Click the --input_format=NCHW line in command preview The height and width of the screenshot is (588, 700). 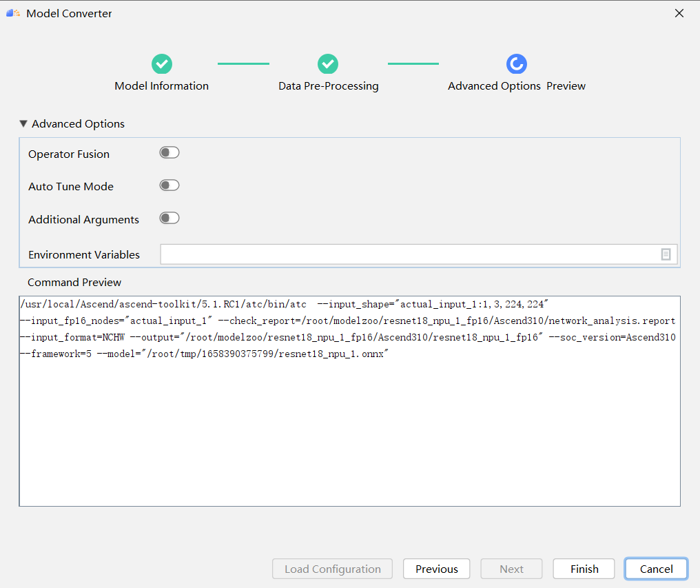(348, 337)
